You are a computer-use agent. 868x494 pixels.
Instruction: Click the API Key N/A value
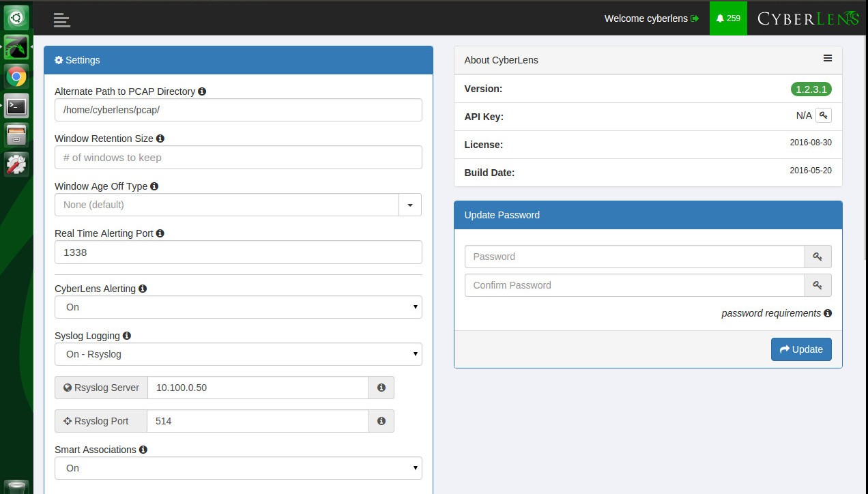[x=804, y=115]
